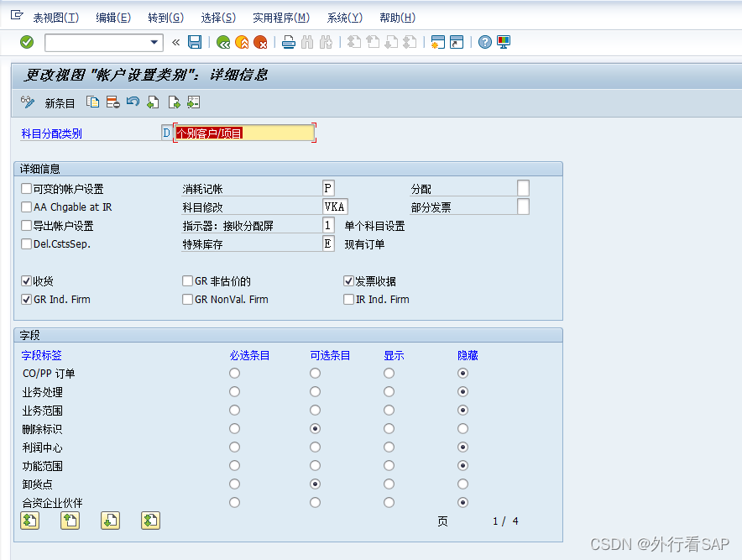Image resolution: width=742 pixels, height=560 pixels.
Task: Click the orange Exit icon
Action: [x=242, y=42]
